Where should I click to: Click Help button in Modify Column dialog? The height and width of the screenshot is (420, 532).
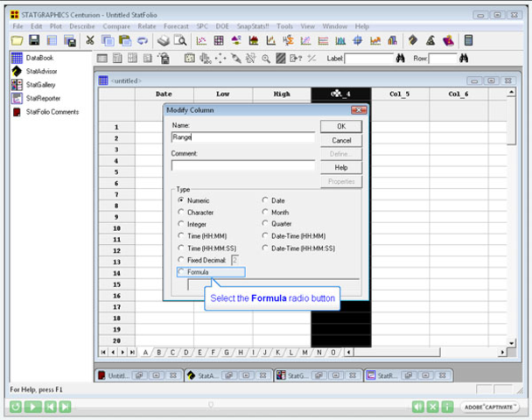(x=341, y=167)
